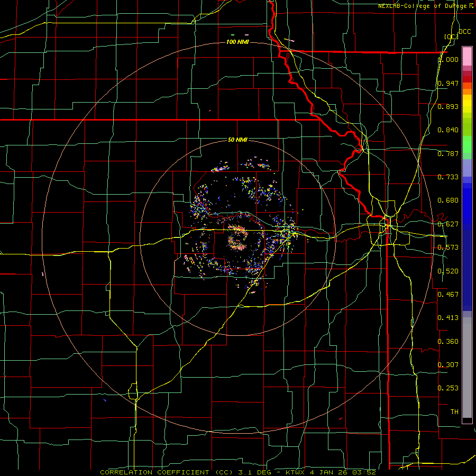Click the 0.360 value on the color scale
The width and height of the screenshot is (476, 476).
click(448, 342)
